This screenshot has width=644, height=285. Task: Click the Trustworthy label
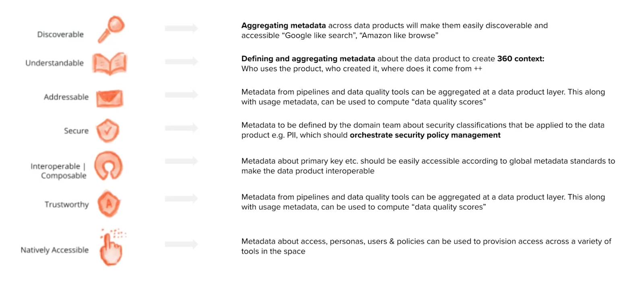click(66, 205)
